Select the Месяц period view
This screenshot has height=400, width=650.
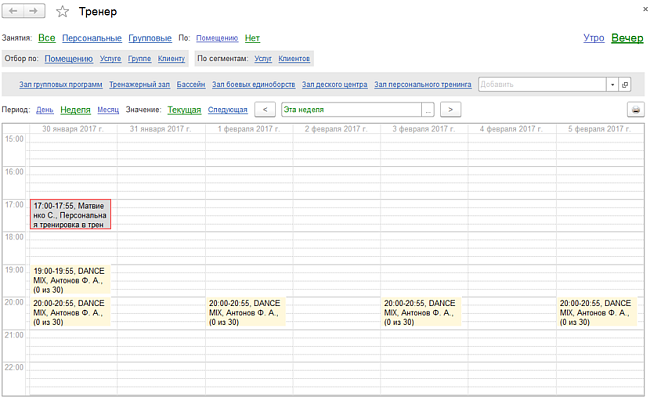108,110
